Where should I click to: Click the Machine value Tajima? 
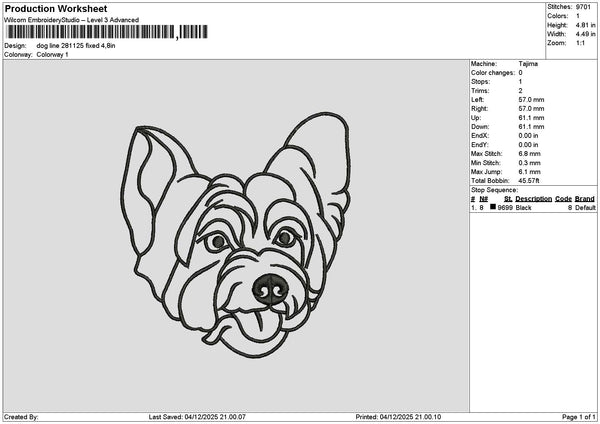coord(528,64)
